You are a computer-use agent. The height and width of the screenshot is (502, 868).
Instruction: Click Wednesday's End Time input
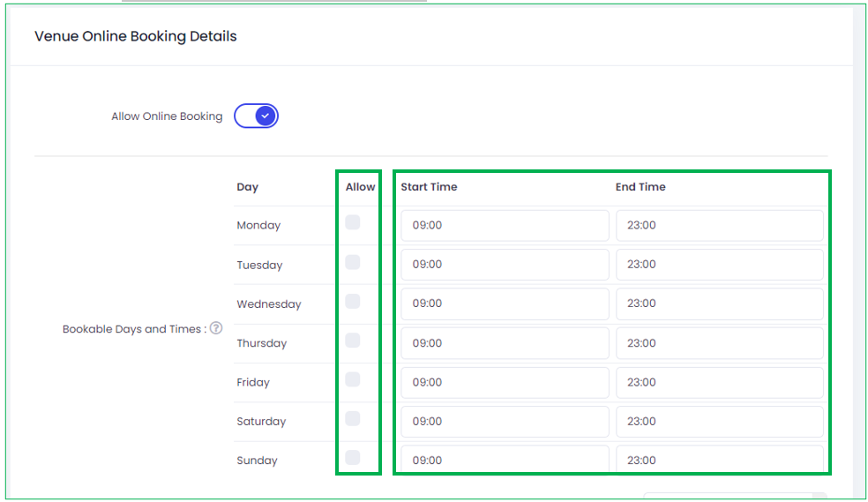coord(720,303)
